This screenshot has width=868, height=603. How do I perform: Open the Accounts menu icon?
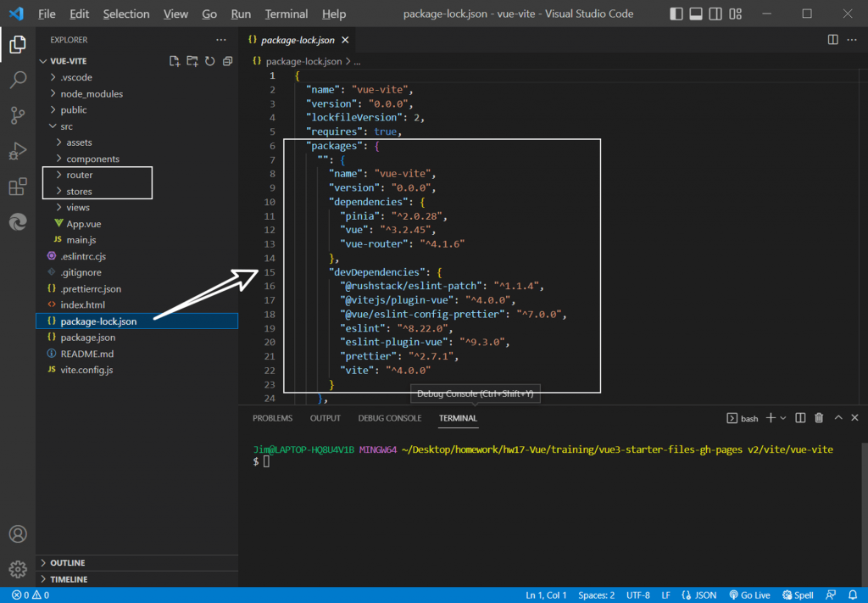(x=18, y=533)
